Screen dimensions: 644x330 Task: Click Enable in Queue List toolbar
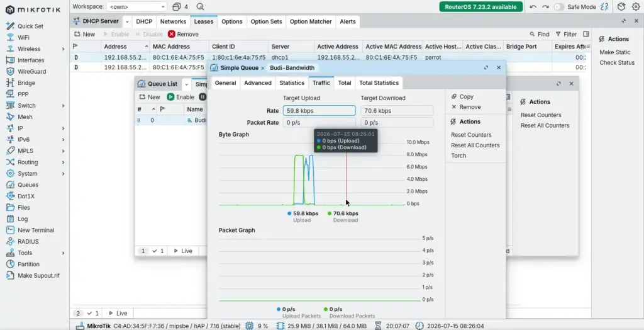point(180,97)
